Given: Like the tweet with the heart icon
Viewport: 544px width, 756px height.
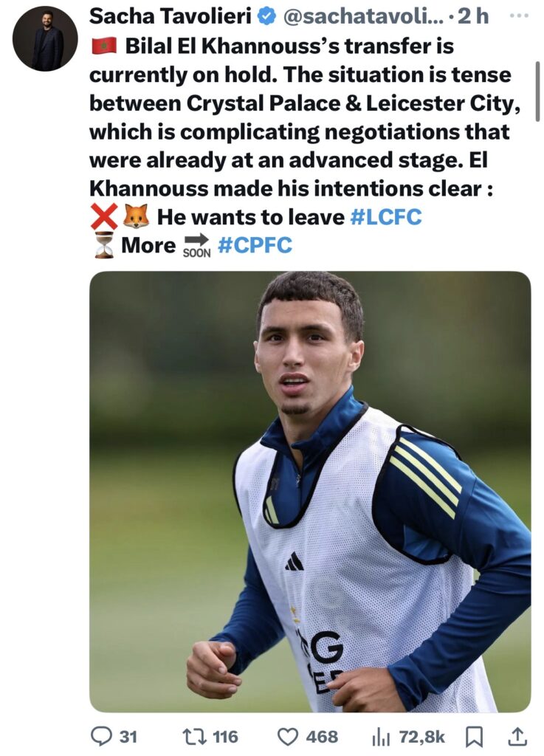Looking at the screenshot, I should click(288, 736).
